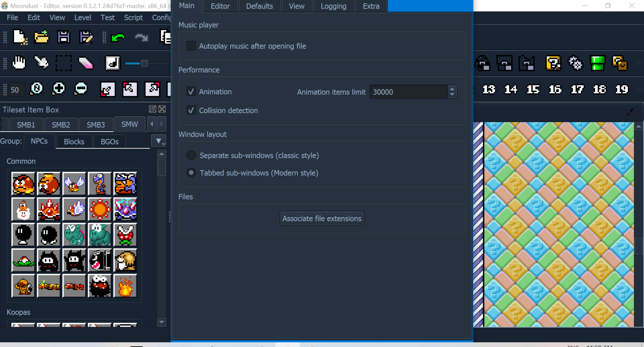The image size is (644, 347).
Task: Click the Animation items limit field
Action: 409,92
